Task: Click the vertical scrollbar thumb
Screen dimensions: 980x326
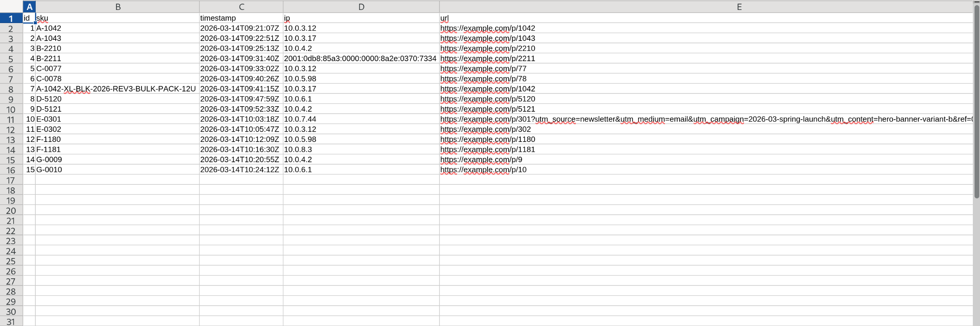Action: point(976,101)
